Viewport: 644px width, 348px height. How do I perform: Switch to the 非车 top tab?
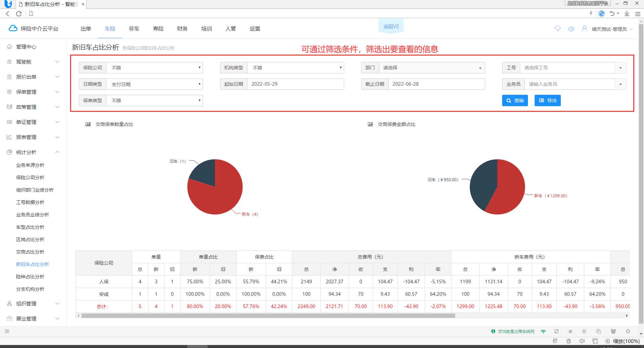pos(134,29)
